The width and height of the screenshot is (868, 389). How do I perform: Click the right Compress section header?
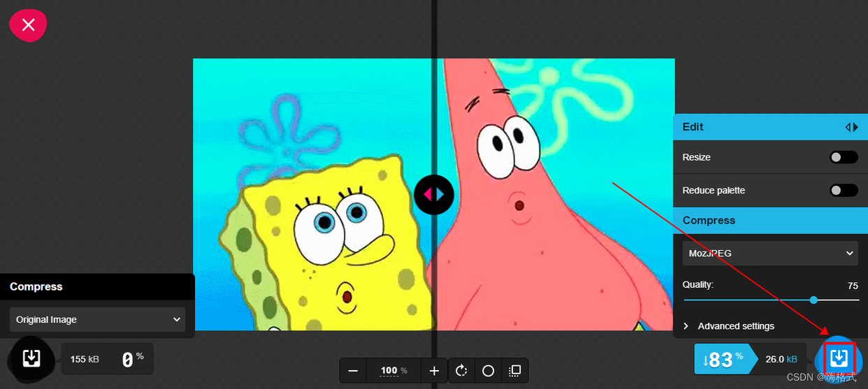pyautogui.click(x=770, y=220)
